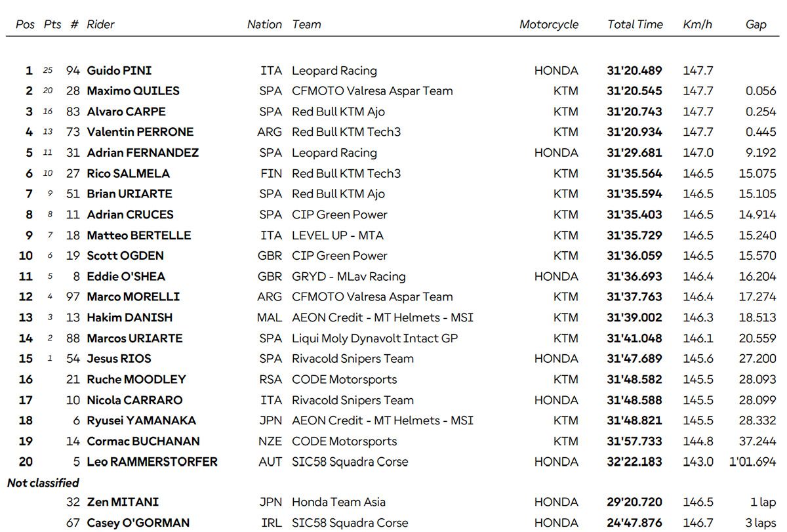Select rider Rico SALMELA
787x532 pixels.
(128, 173)
